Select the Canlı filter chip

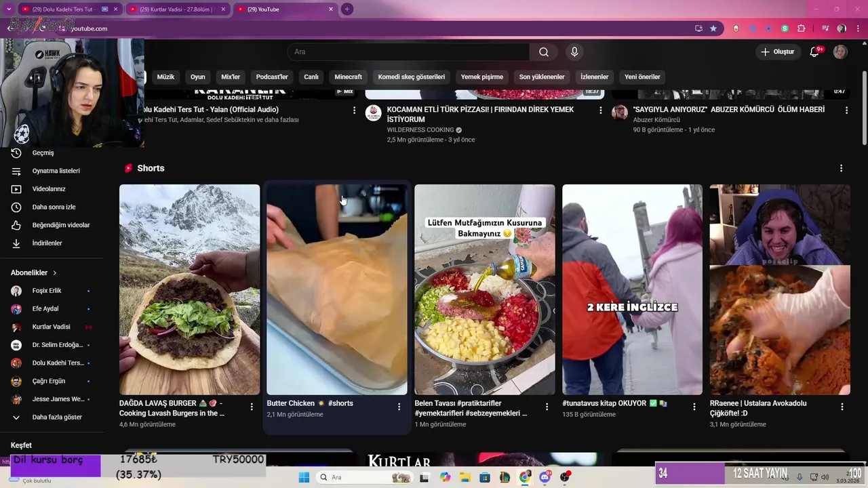(311, 77)
